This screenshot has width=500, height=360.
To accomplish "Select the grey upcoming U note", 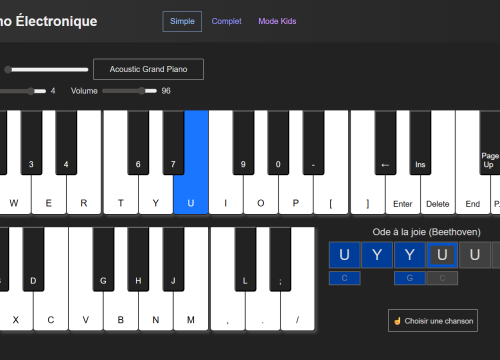I will [475, 255].
